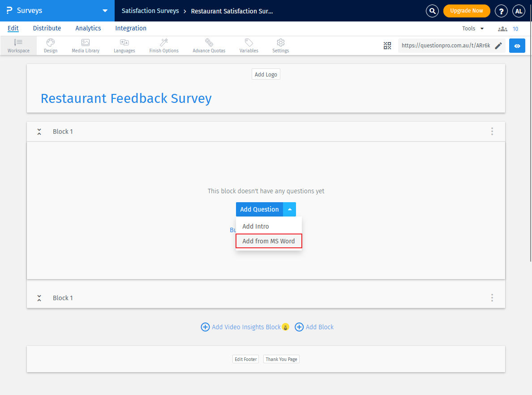This screenshot has width=532, height=395.
Task: Open the Media Library icon
Action: [x=85, y=45]
